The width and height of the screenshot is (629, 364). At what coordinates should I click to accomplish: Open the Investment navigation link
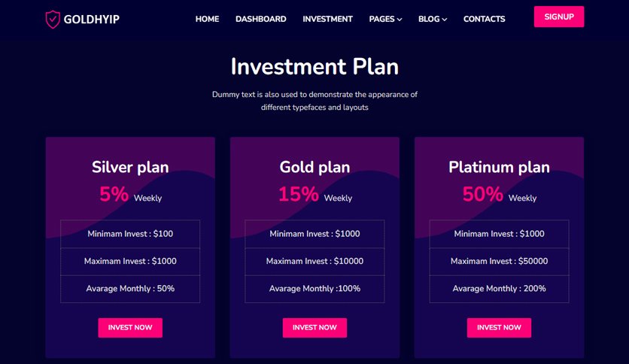[327, 19]
